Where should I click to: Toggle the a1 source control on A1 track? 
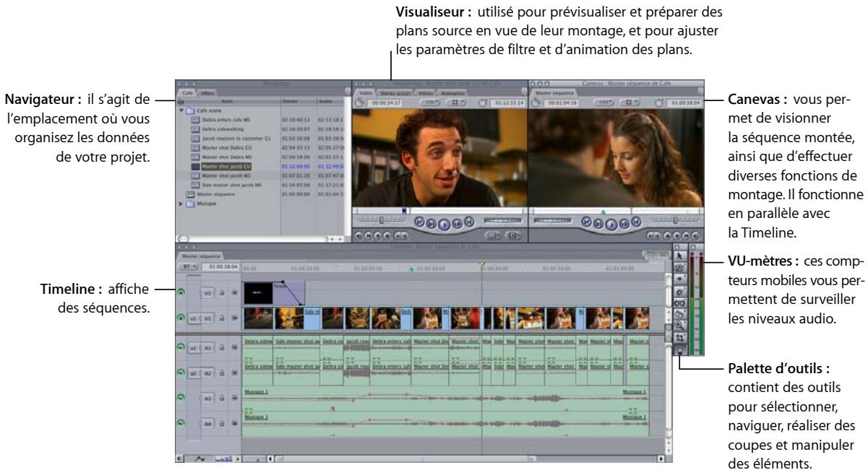point(195,347)
